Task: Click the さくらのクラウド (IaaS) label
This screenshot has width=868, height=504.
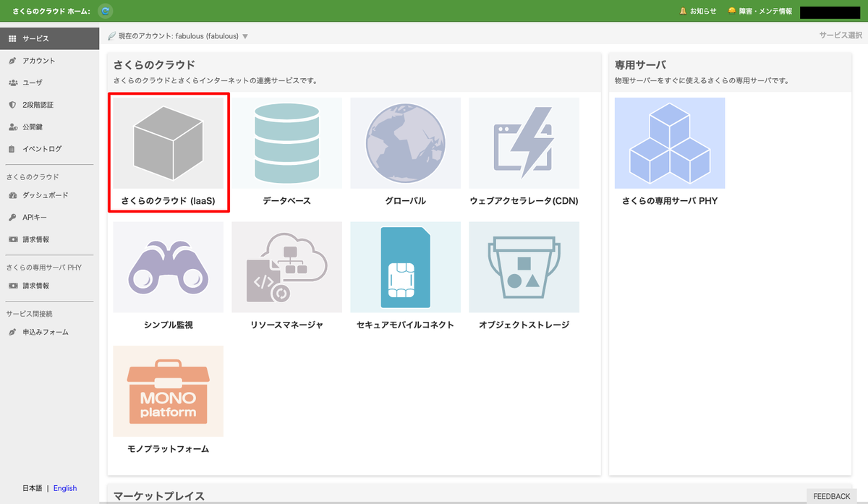Action: [169, 201]
